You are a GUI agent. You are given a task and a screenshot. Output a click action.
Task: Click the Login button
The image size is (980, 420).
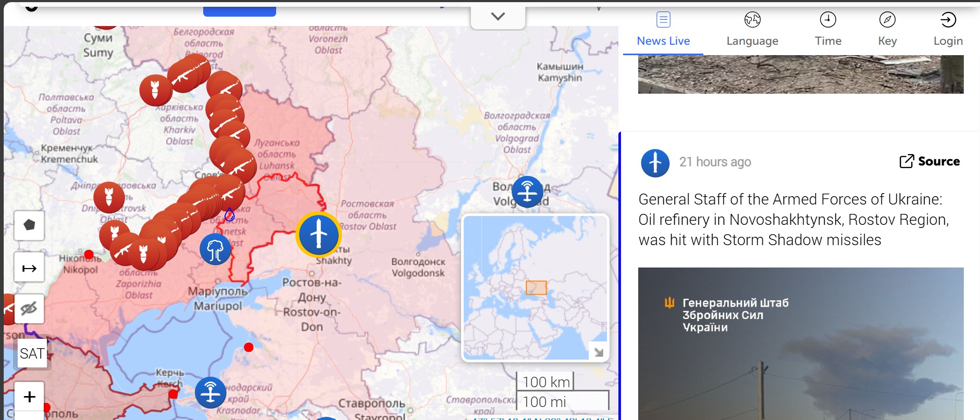[x=948, y=30]
